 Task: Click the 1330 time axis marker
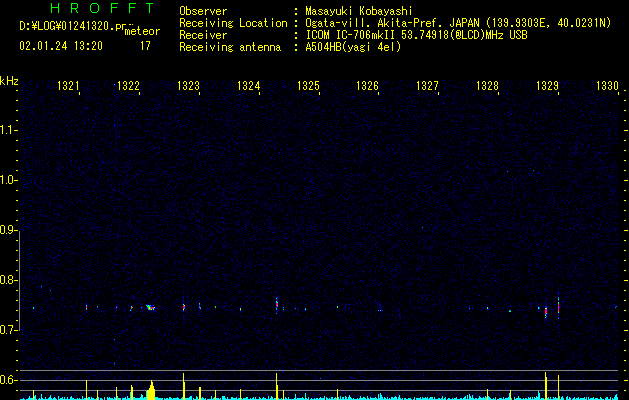(607, 85)
